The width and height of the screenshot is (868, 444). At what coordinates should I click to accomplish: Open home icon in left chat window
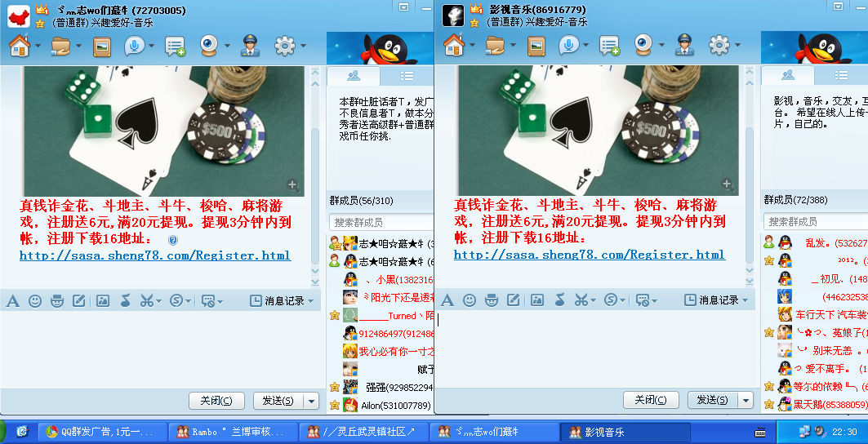point(20,46)
